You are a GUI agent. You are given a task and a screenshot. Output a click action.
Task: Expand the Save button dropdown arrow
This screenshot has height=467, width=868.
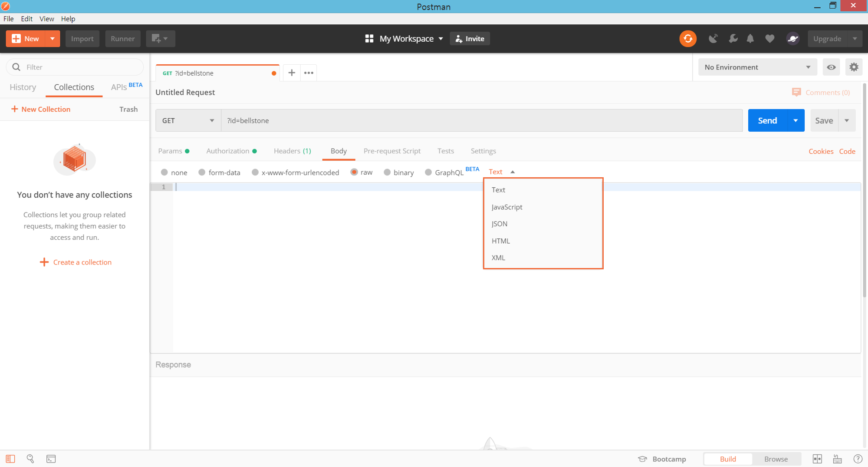pos(847,120)
